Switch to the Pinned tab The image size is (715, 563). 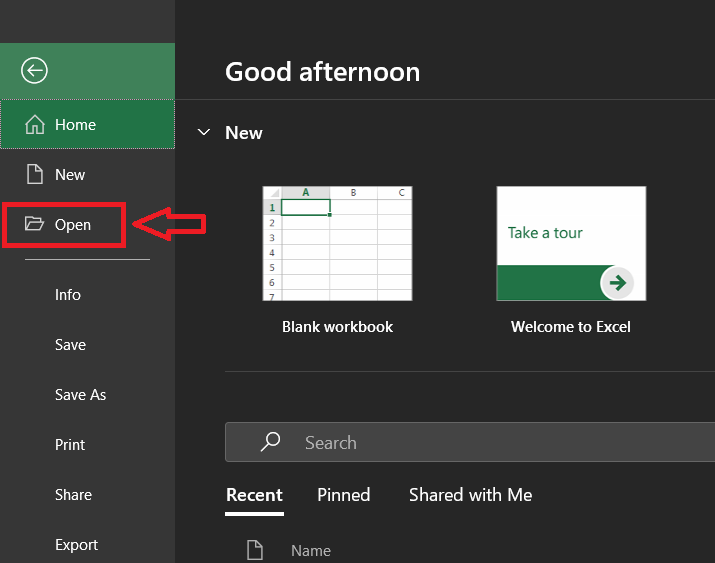coord(343,495)
